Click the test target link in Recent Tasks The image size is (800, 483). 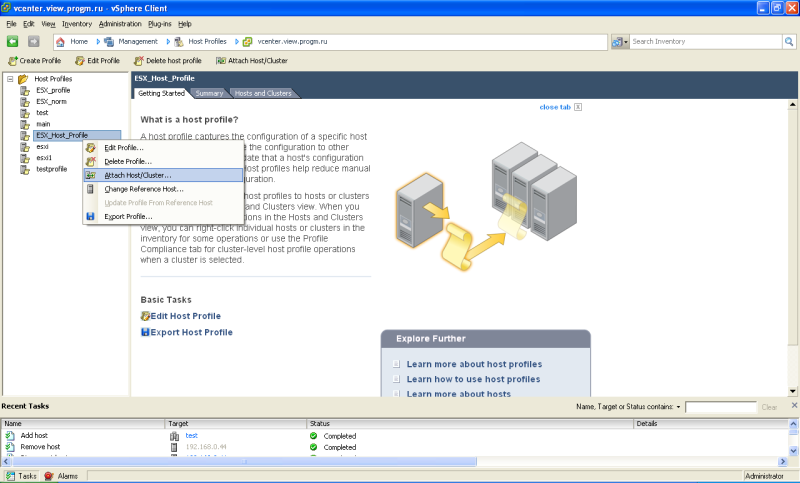(191, 436)
